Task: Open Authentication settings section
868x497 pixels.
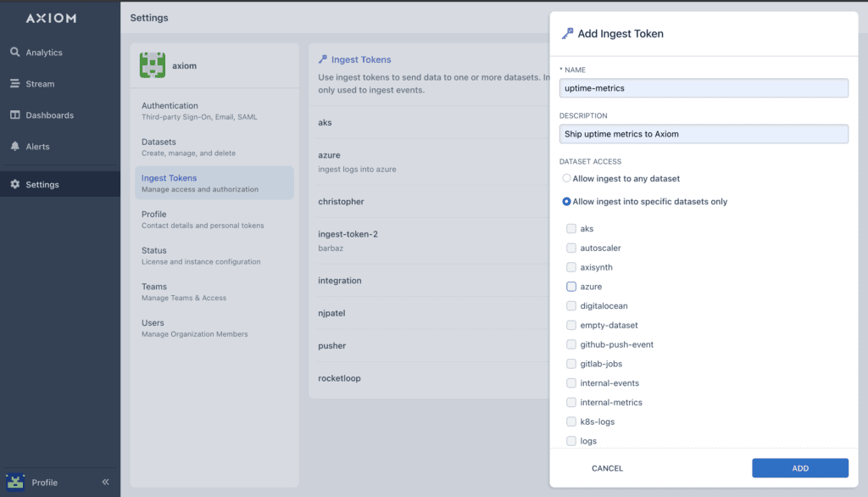Action: click(170, 106)
